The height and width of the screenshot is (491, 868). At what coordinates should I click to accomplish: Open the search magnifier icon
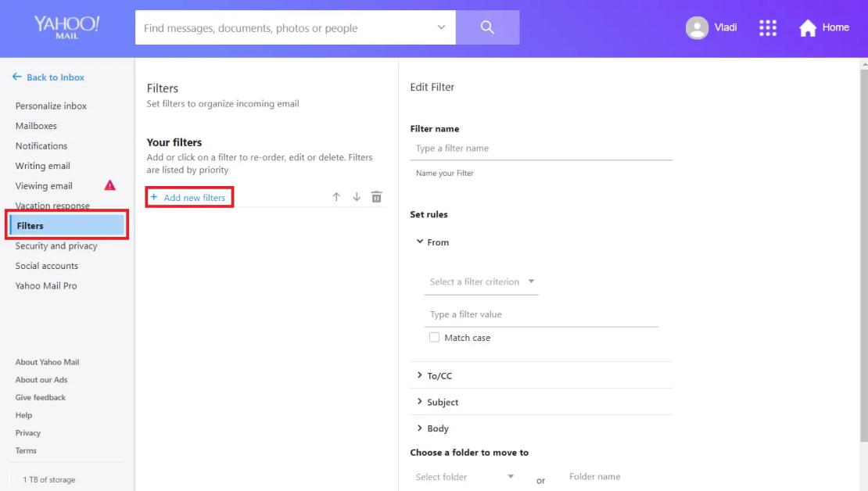point(487,27)
